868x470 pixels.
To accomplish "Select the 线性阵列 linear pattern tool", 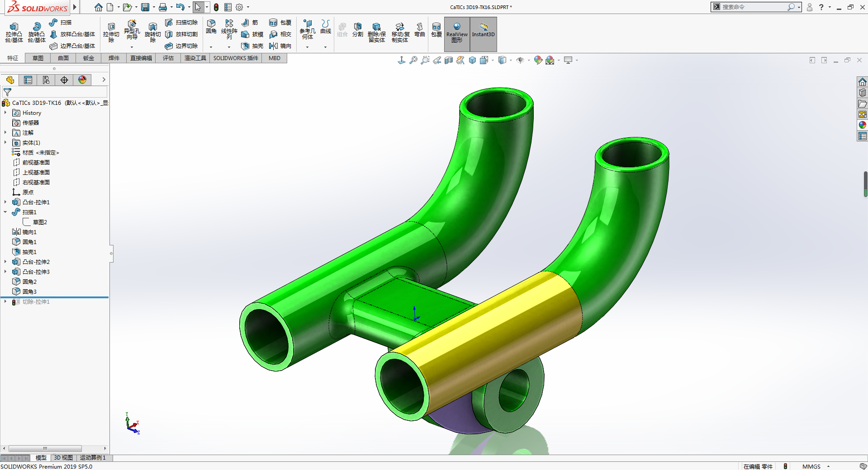I will pyautogui.click(x=229, y=29).
